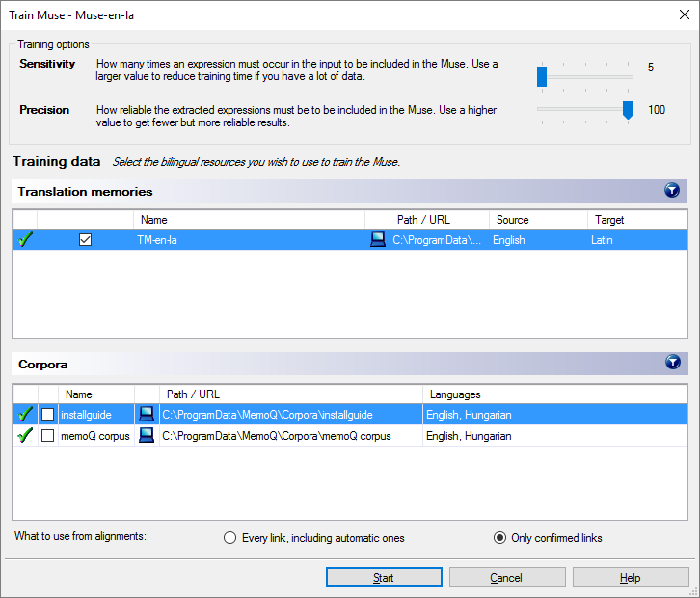Click the green checkmark in TM-en-la row
The image size is (700, 598).
[25, 240]
